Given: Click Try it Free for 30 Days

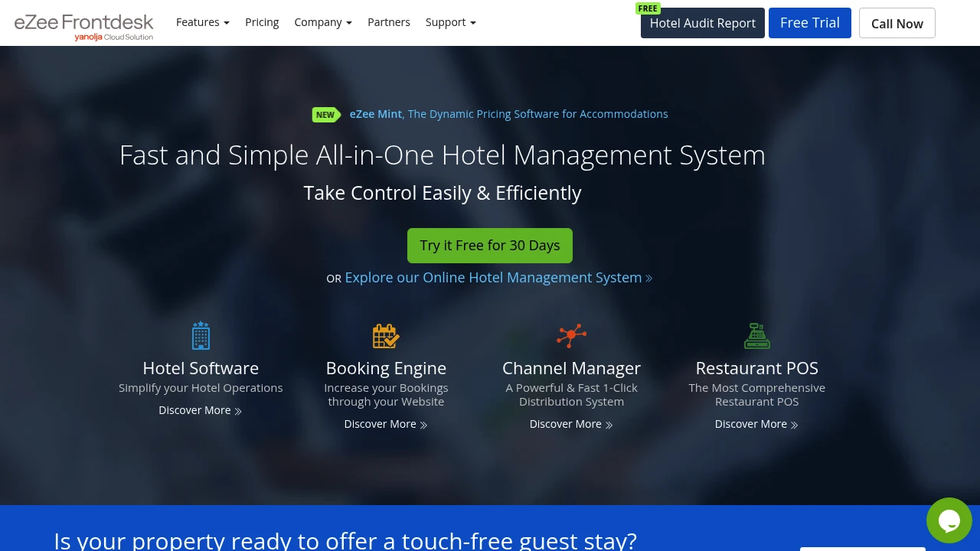Looking at the screenshot, I should [490, 246].
